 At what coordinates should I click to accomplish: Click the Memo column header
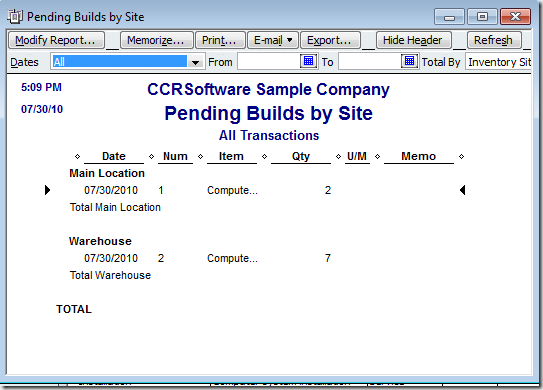coord(418,157)
